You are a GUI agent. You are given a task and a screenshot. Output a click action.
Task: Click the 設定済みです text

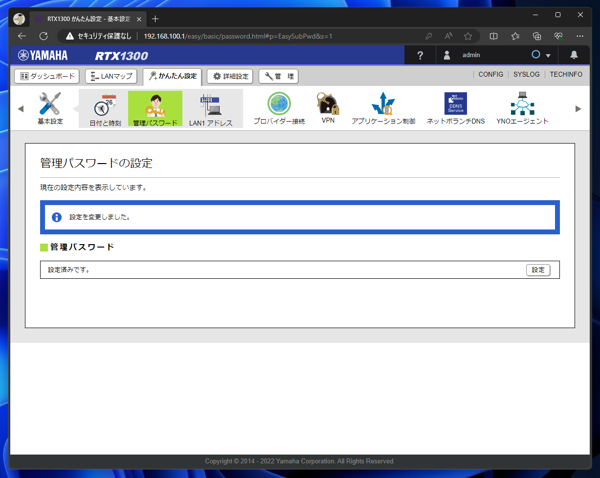coord(68,270)
